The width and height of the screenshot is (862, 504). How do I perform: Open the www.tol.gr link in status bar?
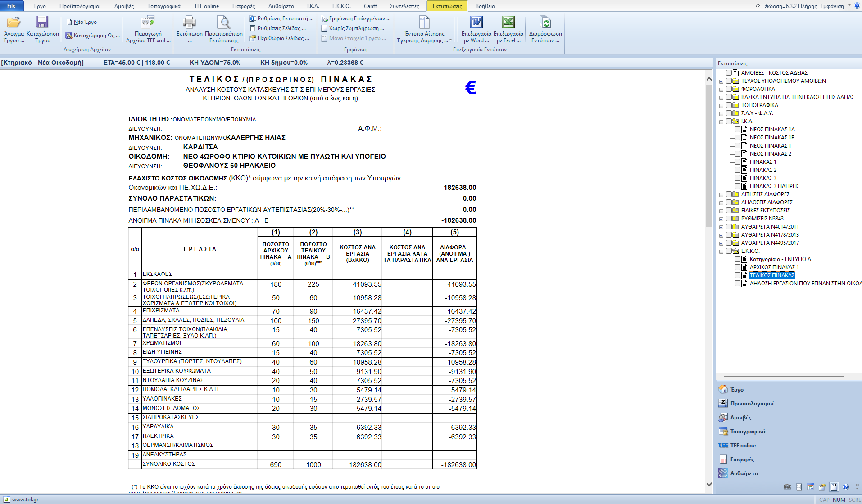[x=25, y=499]
